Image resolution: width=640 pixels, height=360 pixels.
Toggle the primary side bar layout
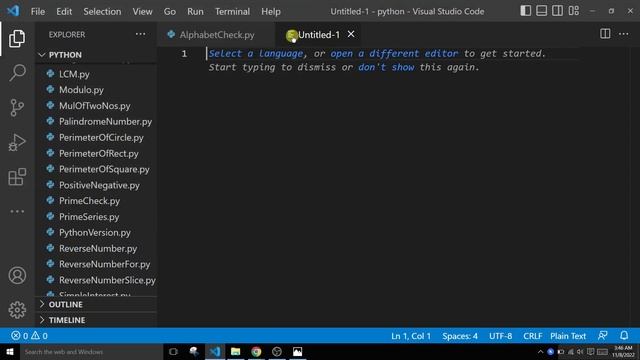pyautogui.click(x=525, y=11)
